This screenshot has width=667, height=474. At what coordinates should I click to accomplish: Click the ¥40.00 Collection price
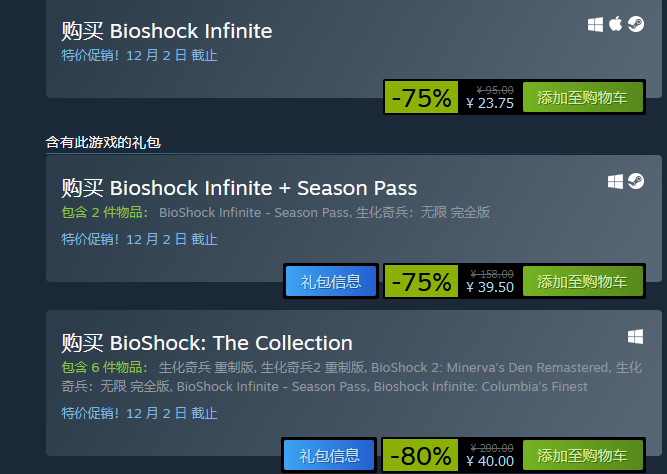click(x=490, y=461)
